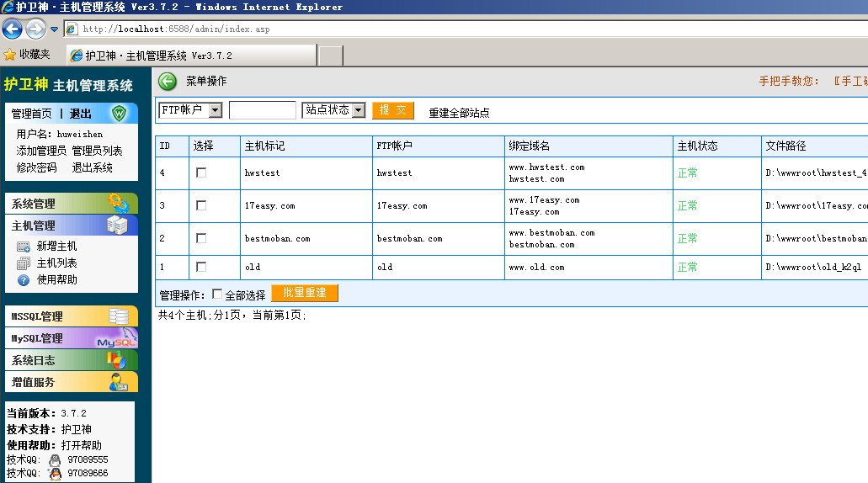Click the QQ penguin icon for 97089666
The height and width of the screenshot is (483, 868).
pos(55,474)
